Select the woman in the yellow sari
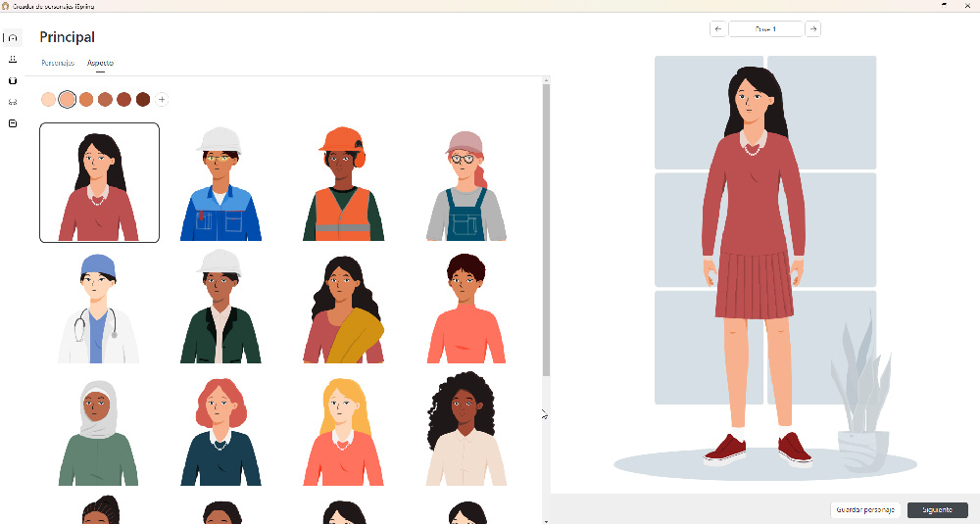This screenshot has width=980, height=524. click(x=343, y=310)
